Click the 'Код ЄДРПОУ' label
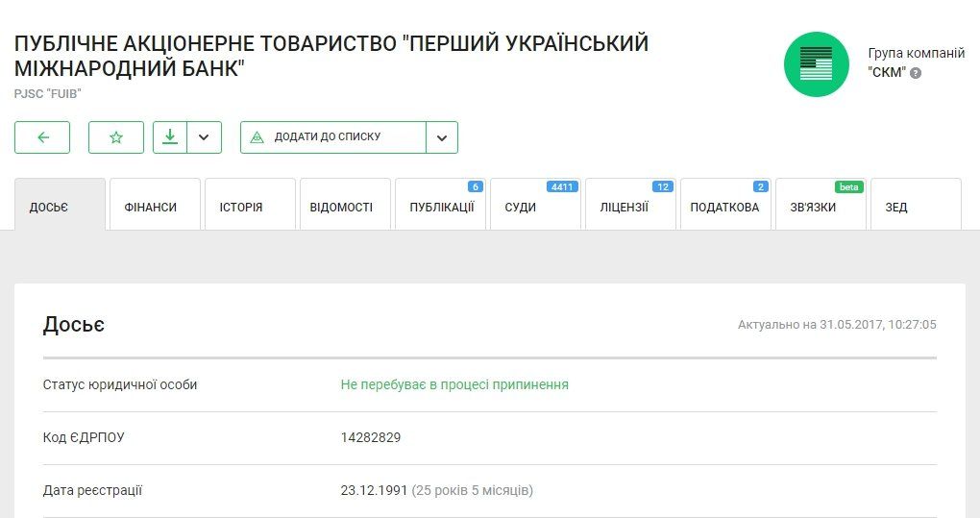Viewport: 980px width, 518px height. click(x=84, y=437)
